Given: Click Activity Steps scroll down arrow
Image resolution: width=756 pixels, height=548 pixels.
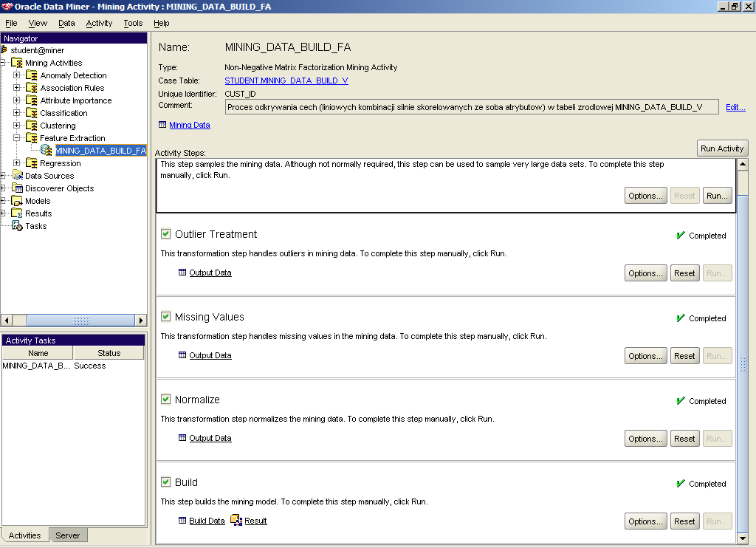Looking at the screenshot, I should (743, 538).
